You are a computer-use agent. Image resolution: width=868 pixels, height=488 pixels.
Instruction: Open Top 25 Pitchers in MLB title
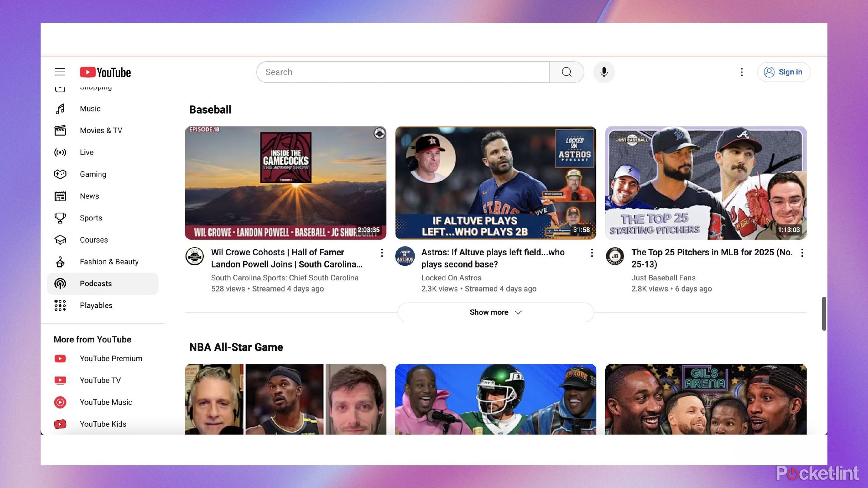(x=712, y=258)
